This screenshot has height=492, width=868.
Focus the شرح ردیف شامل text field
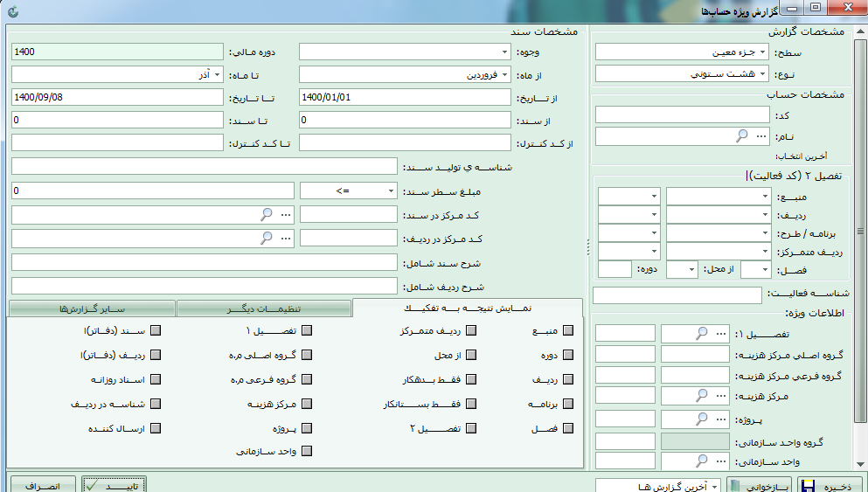coord(205,286)
